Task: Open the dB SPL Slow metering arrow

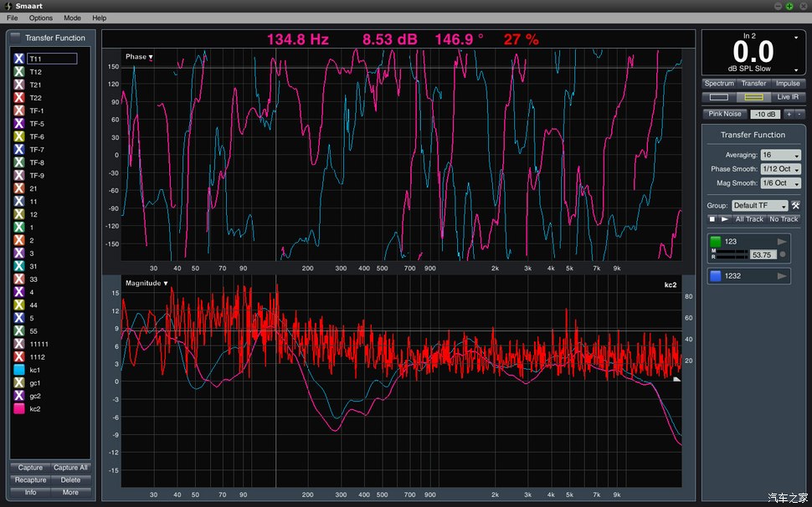Action: (796, 69)
